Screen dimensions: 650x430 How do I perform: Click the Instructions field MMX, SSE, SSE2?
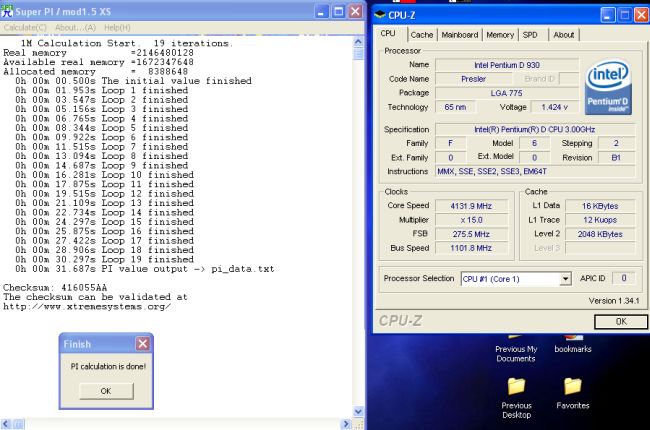(535, 171)
